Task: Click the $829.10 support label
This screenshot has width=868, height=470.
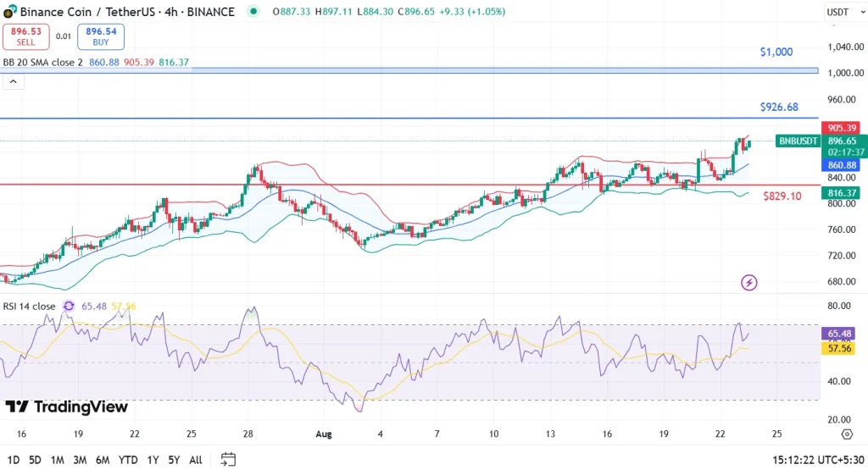Action: [x=782, y=196]
